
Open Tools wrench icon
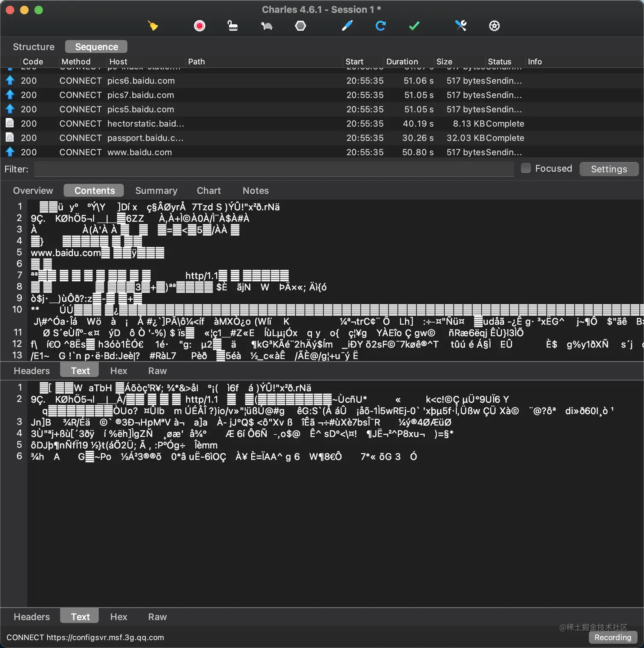461,26
